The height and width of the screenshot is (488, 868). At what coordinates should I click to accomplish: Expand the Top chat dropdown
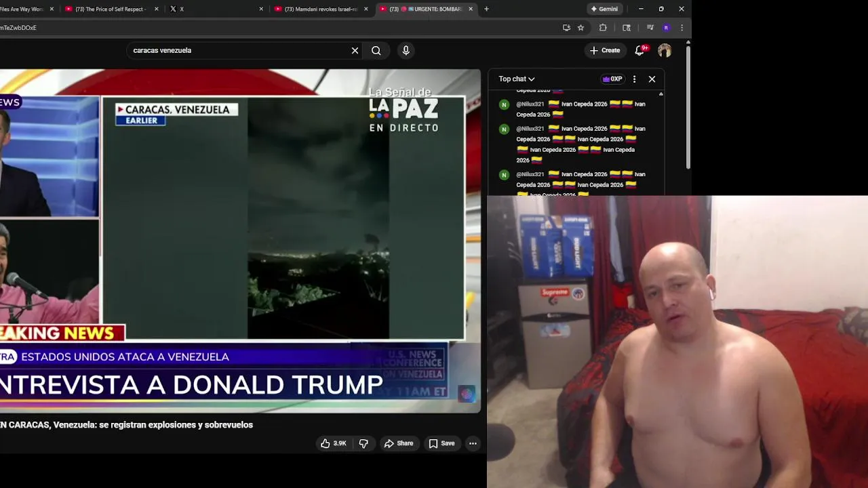(517, 79)
